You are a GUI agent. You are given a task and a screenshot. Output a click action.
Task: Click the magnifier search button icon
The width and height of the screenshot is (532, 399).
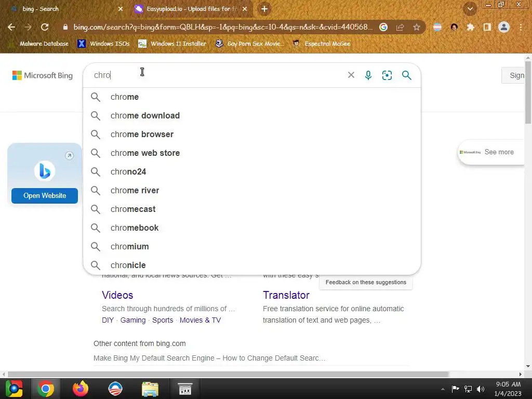(406, 75)
